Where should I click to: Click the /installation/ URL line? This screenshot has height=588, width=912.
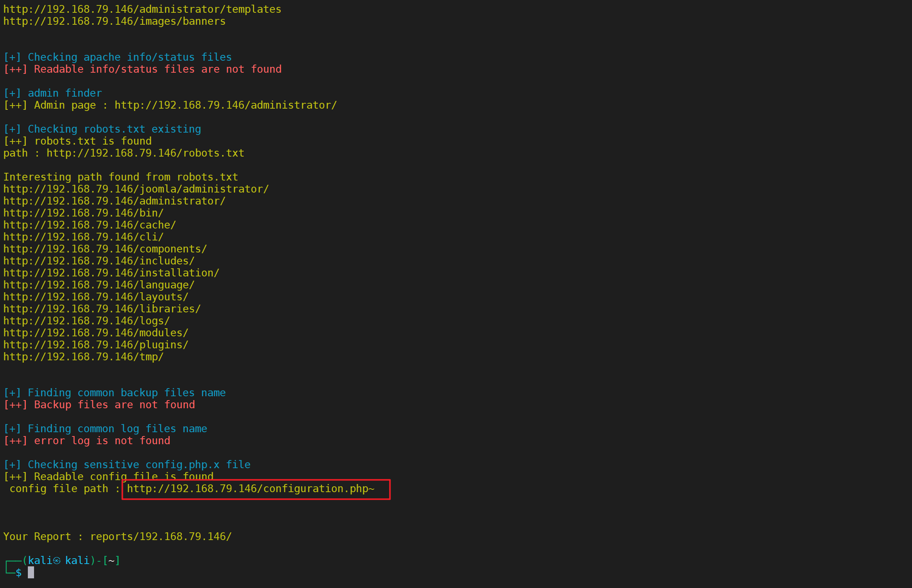111,273
